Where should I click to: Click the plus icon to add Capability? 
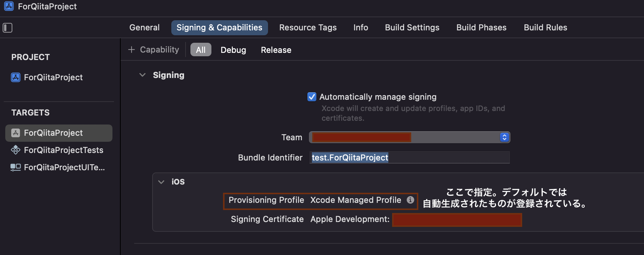(x=131, y=50)
